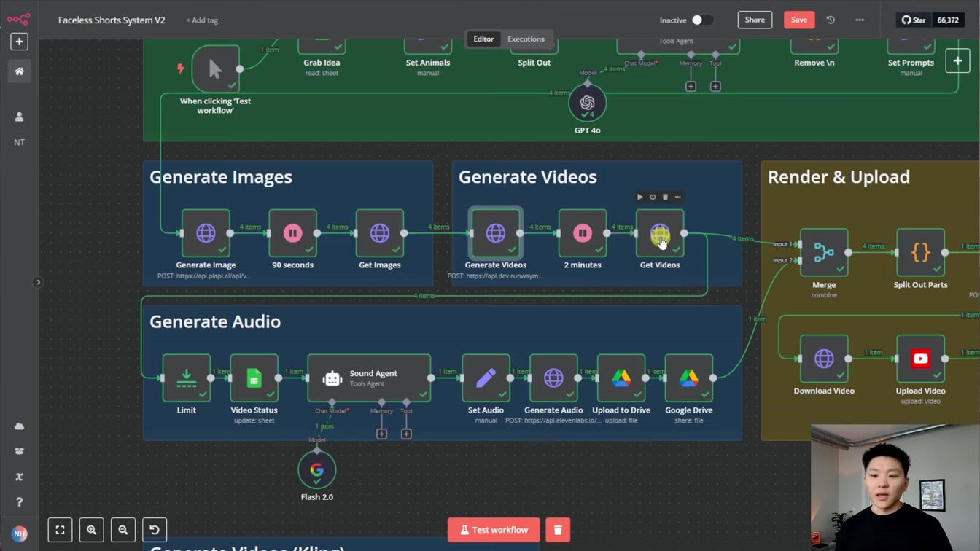Screen dimensions: 980x551
Task: Open the help menu in sidebar
Action: point(19,502)
